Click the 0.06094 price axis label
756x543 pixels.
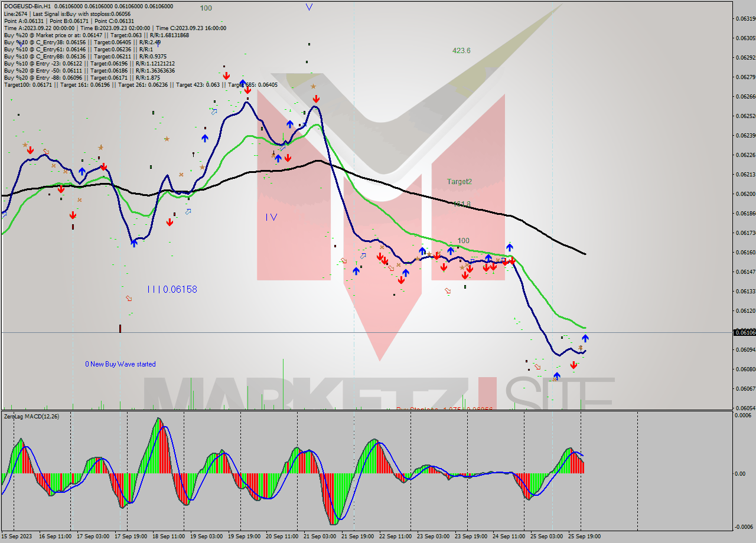(x=746, y=349)
